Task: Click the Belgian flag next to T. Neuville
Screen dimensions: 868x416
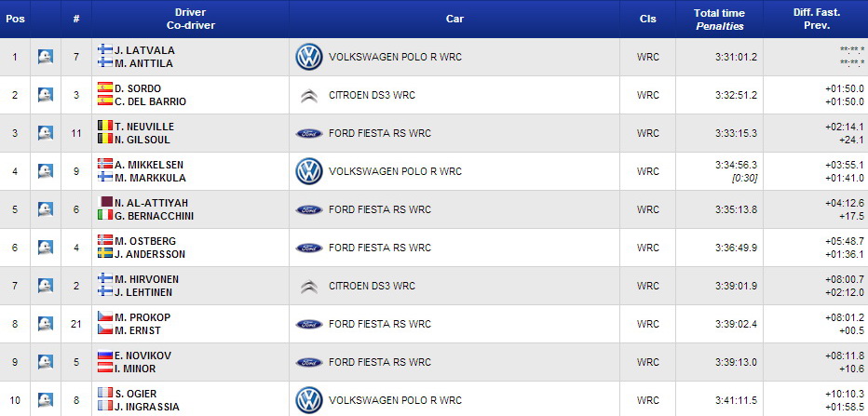Action: click(105, 126)
